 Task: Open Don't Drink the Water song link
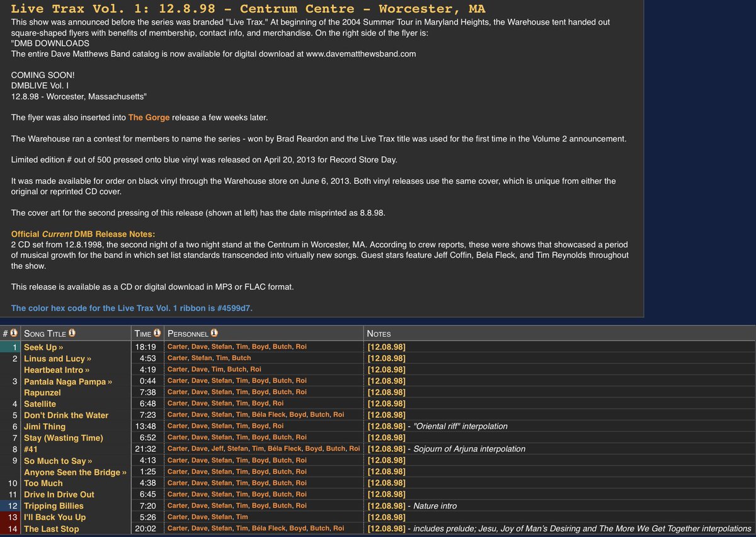point(66,415)
